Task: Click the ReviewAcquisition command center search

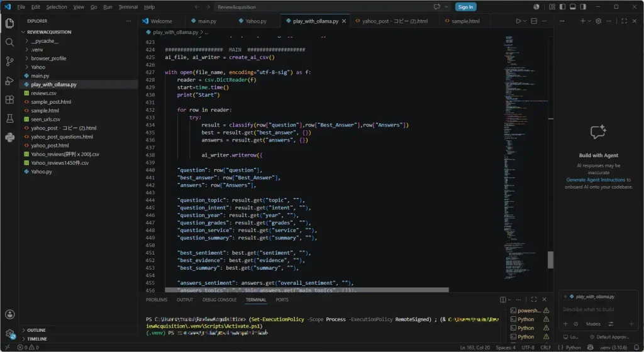Action: 322,7
